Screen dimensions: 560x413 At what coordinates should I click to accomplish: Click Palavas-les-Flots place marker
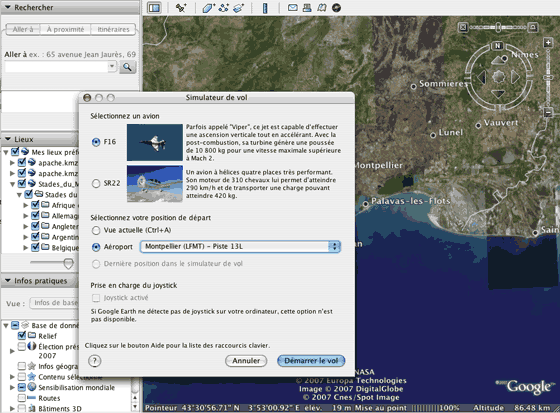(x=366, y=204)
